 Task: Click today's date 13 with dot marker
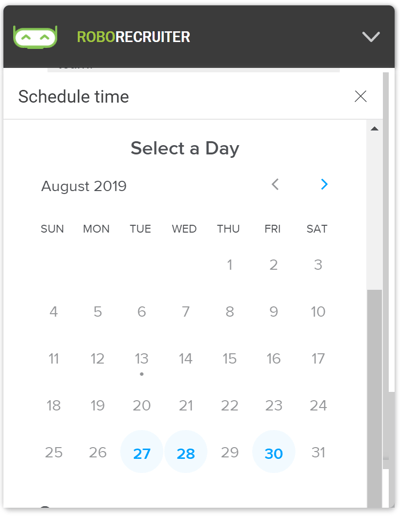point(142,359)
